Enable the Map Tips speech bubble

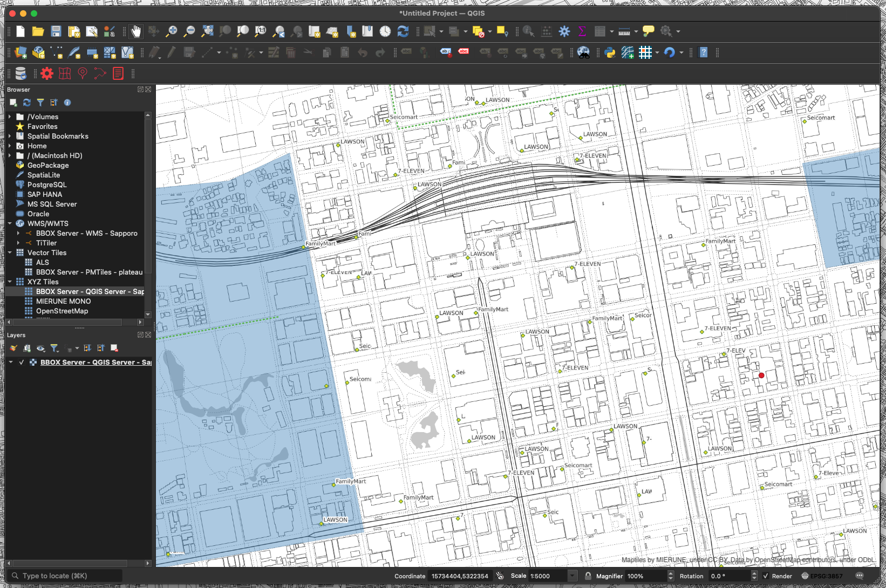click(x=649, y=31)
